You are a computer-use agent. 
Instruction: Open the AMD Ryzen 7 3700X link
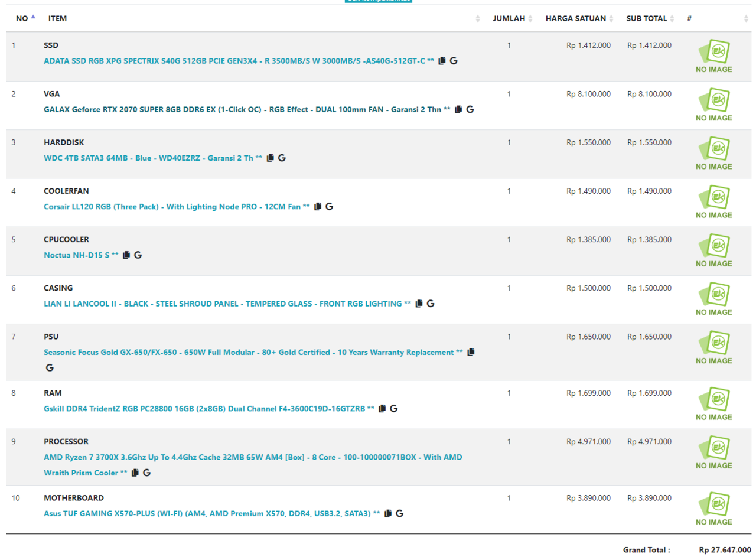tap(253, 465)
